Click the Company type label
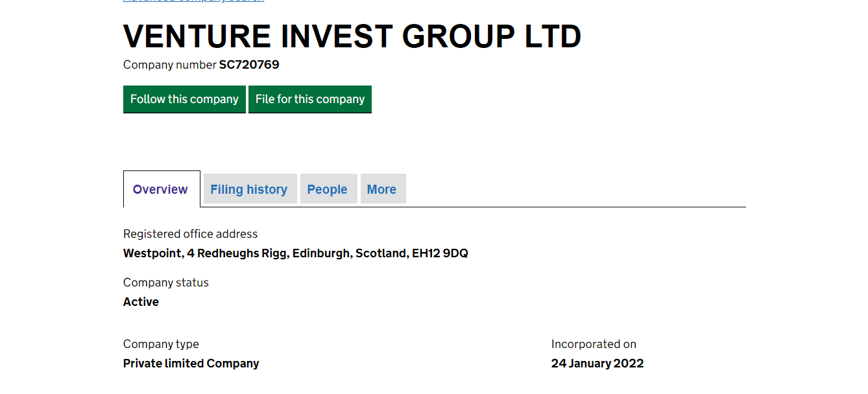 [161, 344]
